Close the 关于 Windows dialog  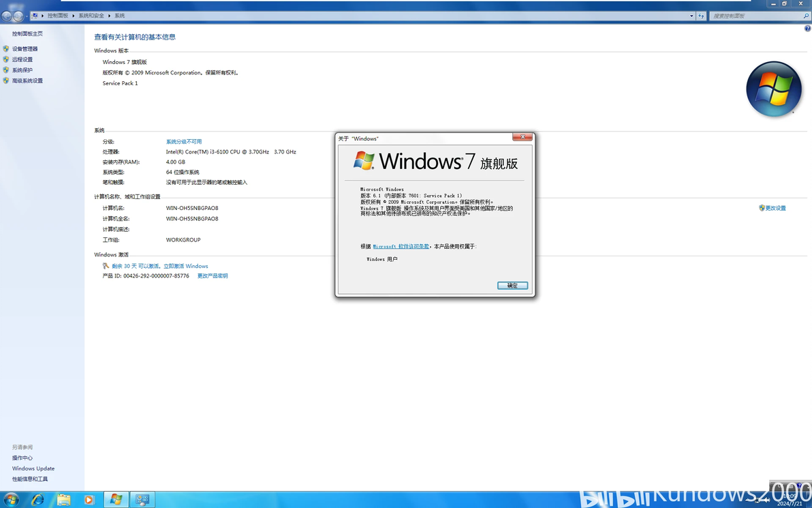click(x=522, y=137)
